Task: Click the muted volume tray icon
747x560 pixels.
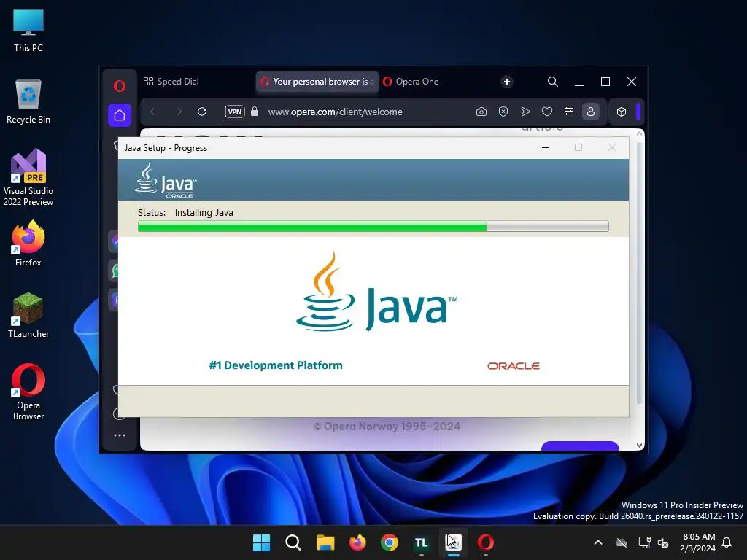Action: 663,542
